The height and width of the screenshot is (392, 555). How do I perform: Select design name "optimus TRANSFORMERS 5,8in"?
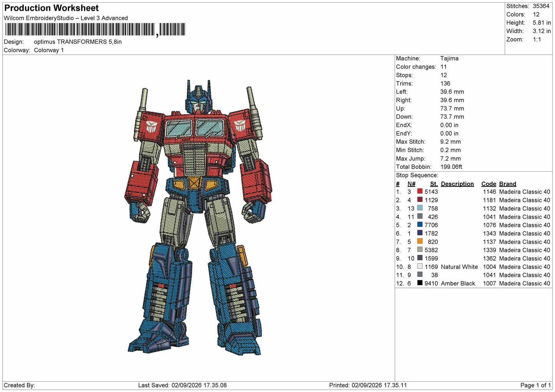tap(78, 42)
